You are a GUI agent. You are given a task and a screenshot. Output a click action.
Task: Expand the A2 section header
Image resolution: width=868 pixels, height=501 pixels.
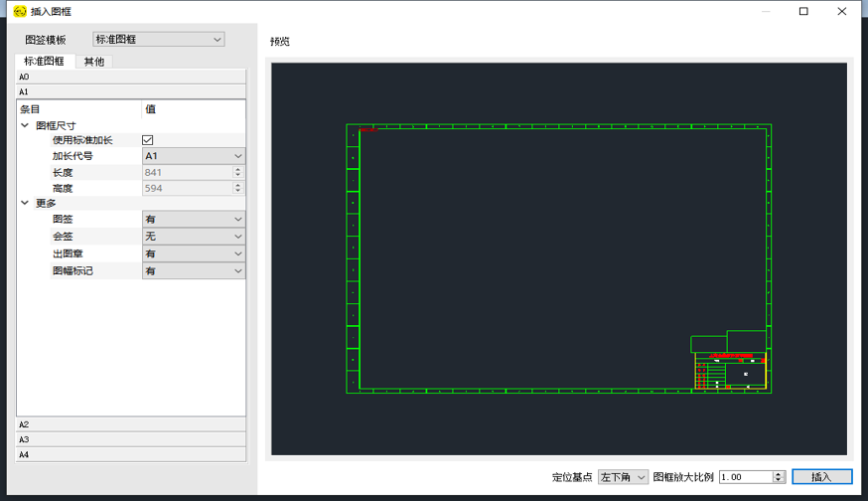(130, 424)
